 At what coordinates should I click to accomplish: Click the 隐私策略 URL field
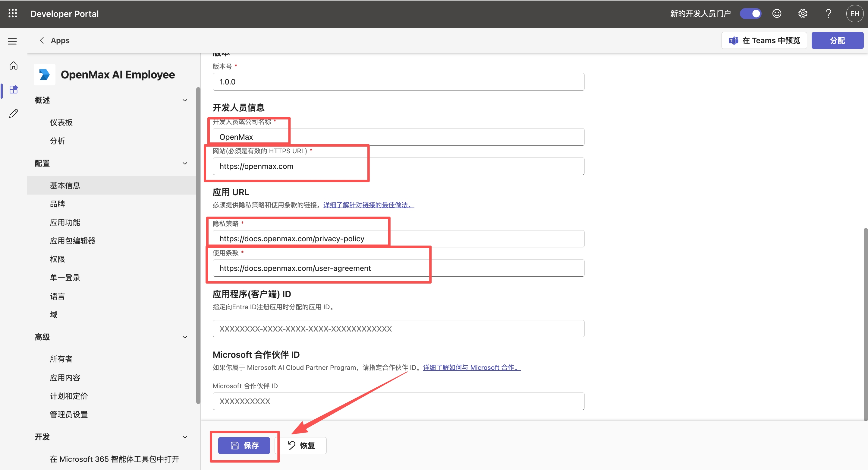(398, 239)
